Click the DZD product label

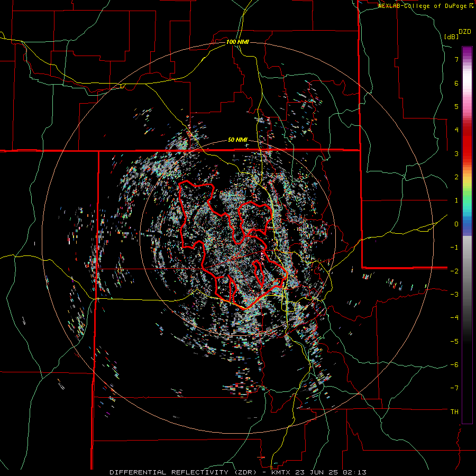pyautogui.click(x=465, y=32)
